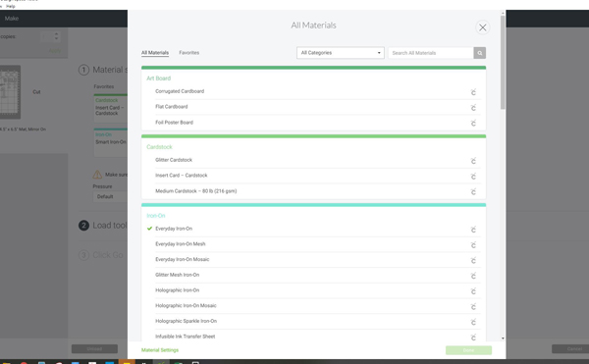Click the Cricut icon beside Infusible Ink Transfer Sheet

(x=473, y=338)
